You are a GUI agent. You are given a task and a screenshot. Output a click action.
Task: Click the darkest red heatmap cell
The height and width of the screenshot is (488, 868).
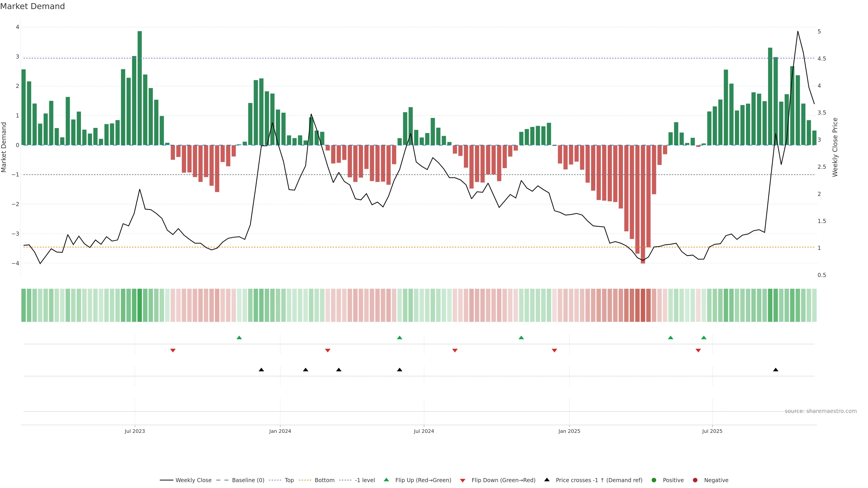643,305
